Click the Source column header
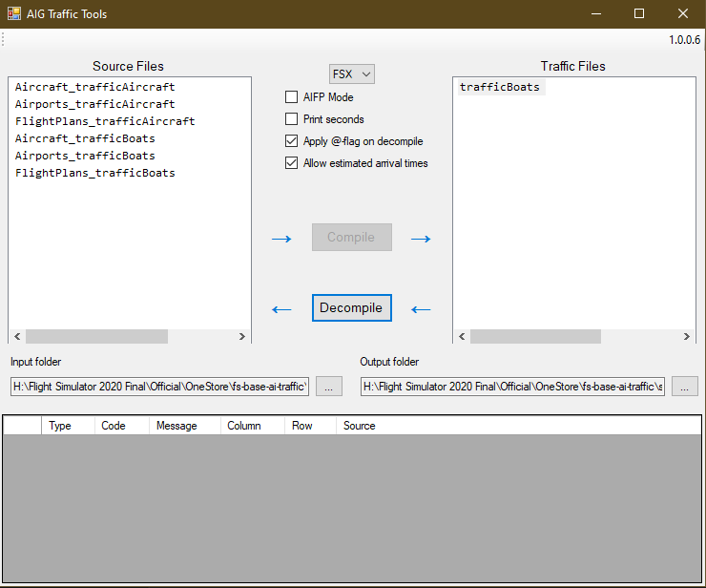This screenshot has width=706, height=588. click(519, 426)
